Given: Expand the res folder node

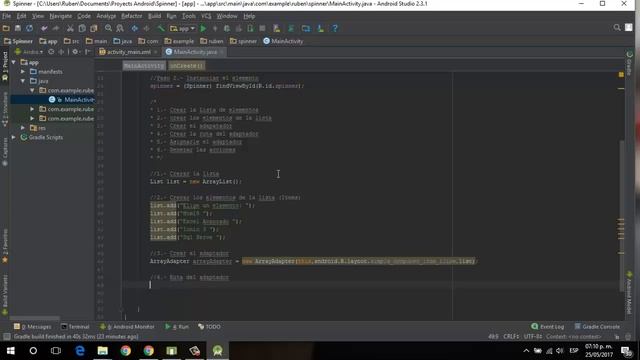Looking at the screenshot, I should [x=23, y=128].
